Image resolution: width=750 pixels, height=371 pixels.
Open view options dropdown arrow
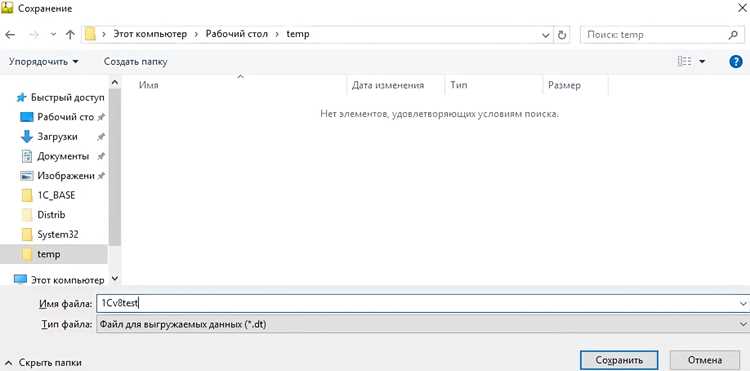click(702, 62)
